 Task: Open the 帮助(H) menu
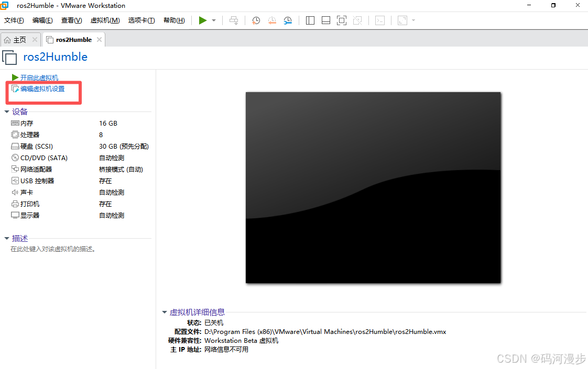point(174,20)
